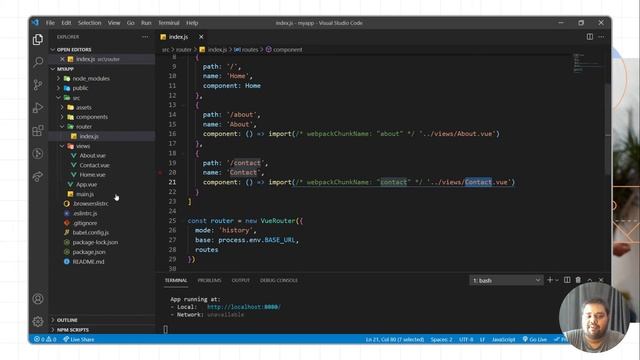Open main.js in file tree
This screenshot has width=640, height=360.
85,194
